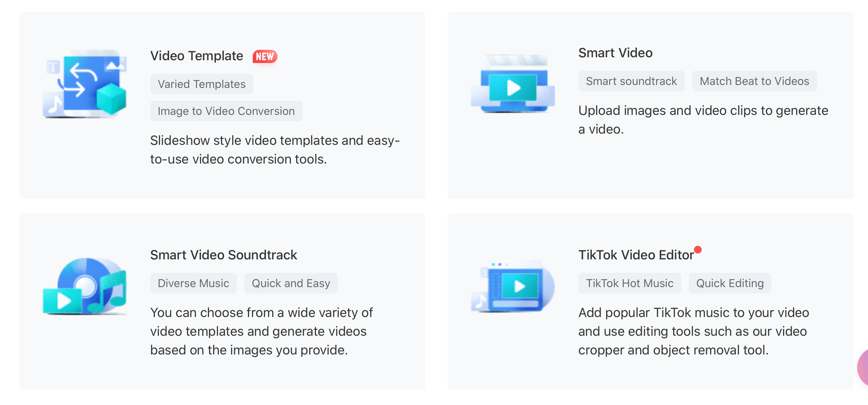The image size is (868, 405).
Task: Select the Diverse Music tag
Action: (193, 283)
